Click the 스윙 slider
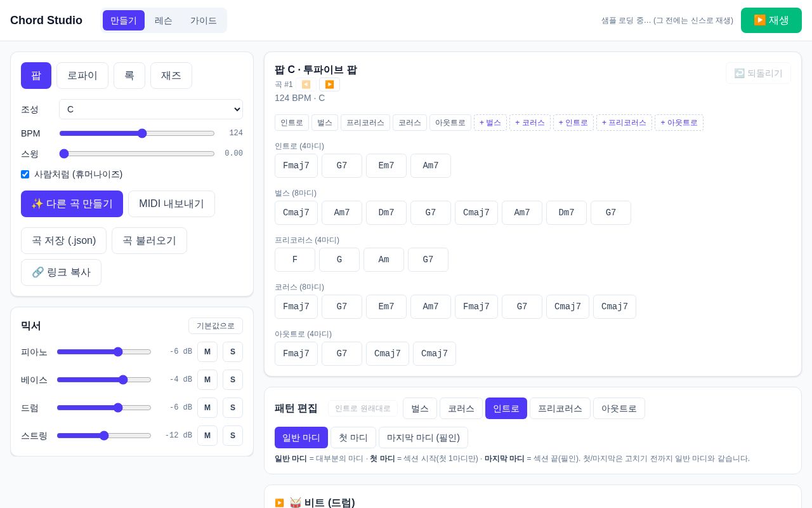This screenshot has height=508, width=812. click(x=137, y=154)
